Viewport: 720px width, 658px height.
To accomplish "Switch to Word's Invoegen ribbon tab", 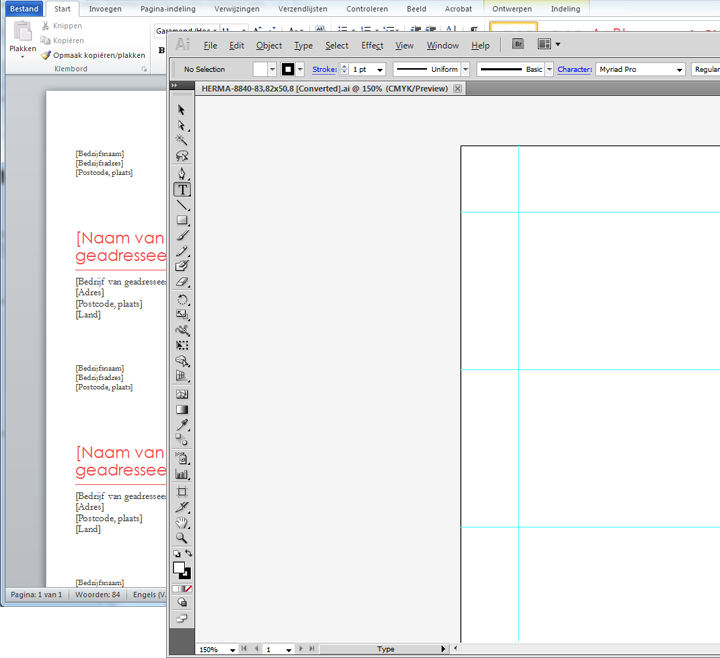I will pyautogui.click(x=105, y=8).
